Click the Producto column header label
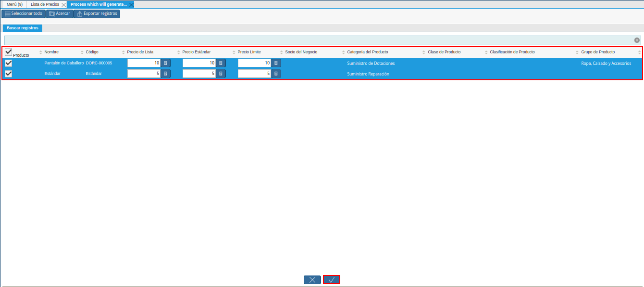 click(x=21, y=55)
